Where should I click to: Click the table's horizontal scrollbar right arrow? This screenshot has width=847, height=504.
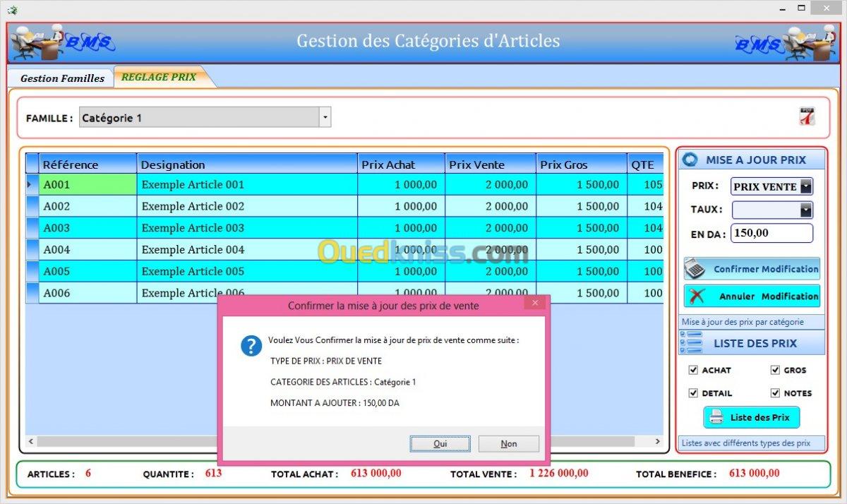[657, 442]
